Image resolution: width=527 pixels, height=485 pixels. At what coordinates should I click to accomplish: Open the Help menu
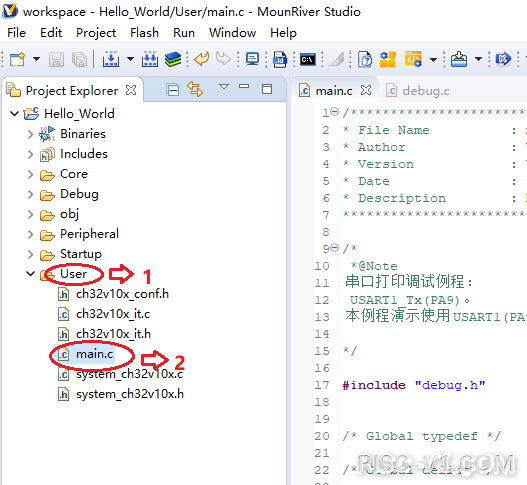(283, 33)
